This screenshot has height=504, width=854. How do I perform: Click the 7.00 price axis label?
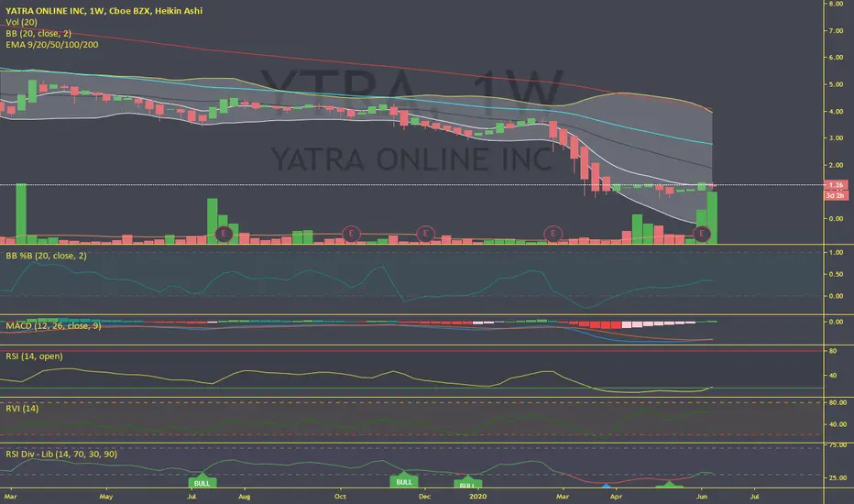[x=836, y=30]
